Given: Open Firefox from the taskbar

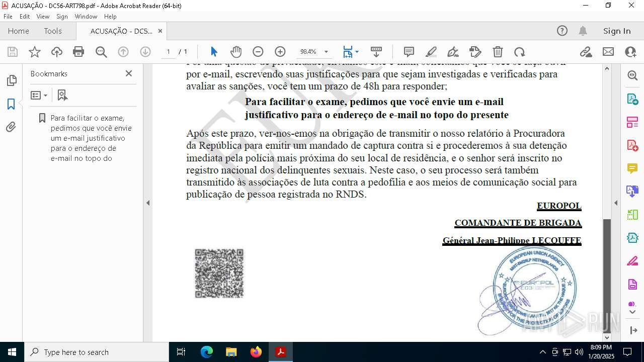Looking at the screenshot, I should [x=256, y=352].
